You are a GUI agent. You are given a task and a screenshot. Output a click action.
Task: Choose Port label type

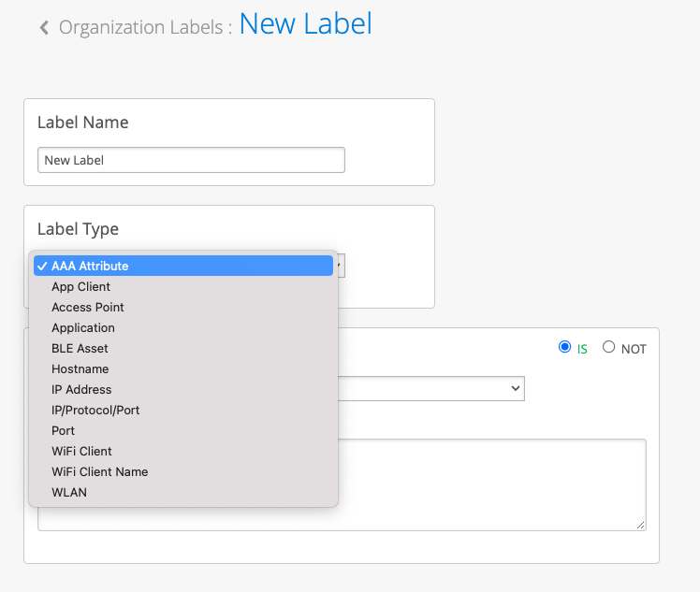pos(63,430)
